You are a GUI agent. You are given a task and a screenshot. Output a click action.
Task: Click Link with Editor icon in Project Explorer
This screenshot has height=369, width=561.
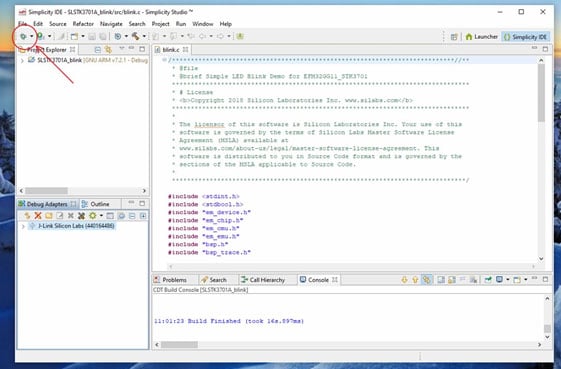point(108,50)
